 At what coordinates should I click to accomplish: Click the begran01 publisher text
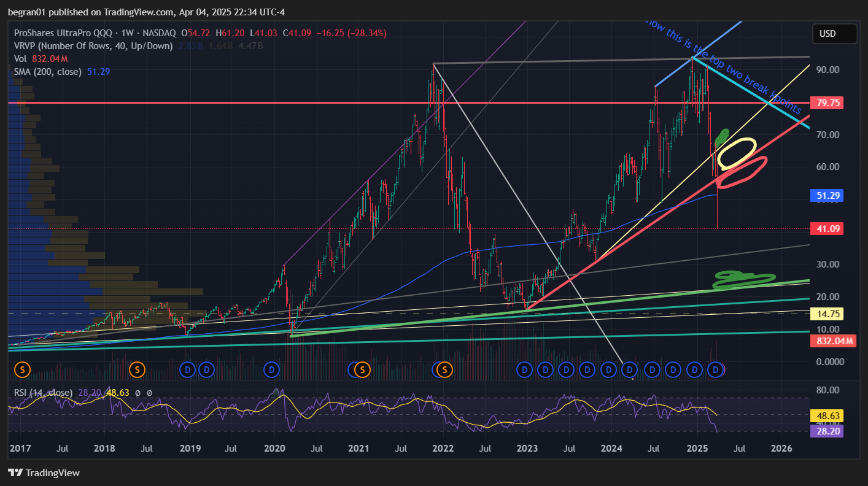tap(27, 12)
